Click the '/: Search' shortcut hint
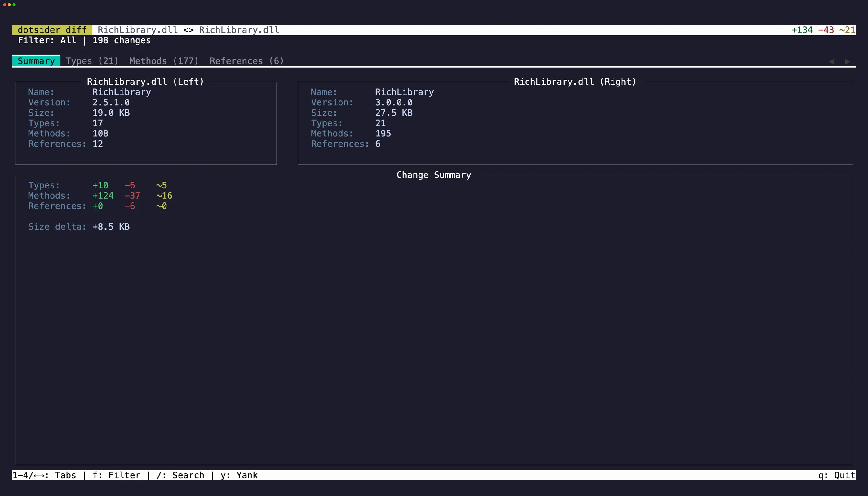Image resolution: width=868 pixels, height=496 pixels. click(x=180, y=475)
